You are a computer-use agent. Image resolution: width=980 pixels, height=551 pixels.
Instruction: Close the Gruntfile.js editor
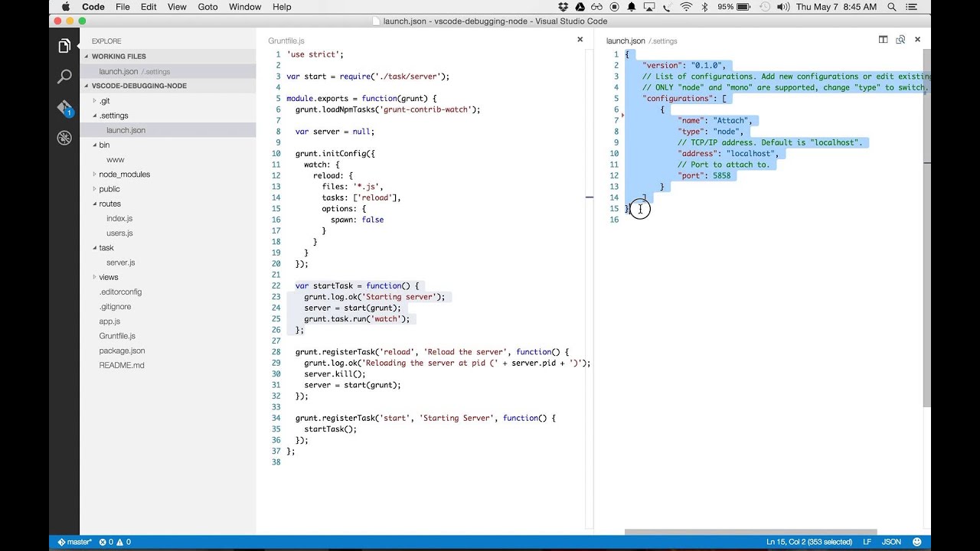point(580,40)
